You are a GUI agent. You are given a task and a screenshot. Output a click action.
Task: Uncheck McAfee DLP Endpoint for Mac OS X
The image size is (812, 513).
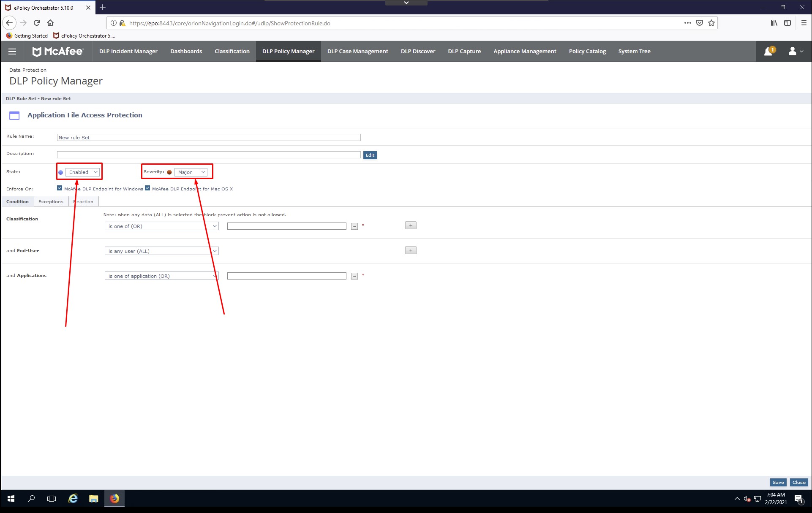coord(147,188)
